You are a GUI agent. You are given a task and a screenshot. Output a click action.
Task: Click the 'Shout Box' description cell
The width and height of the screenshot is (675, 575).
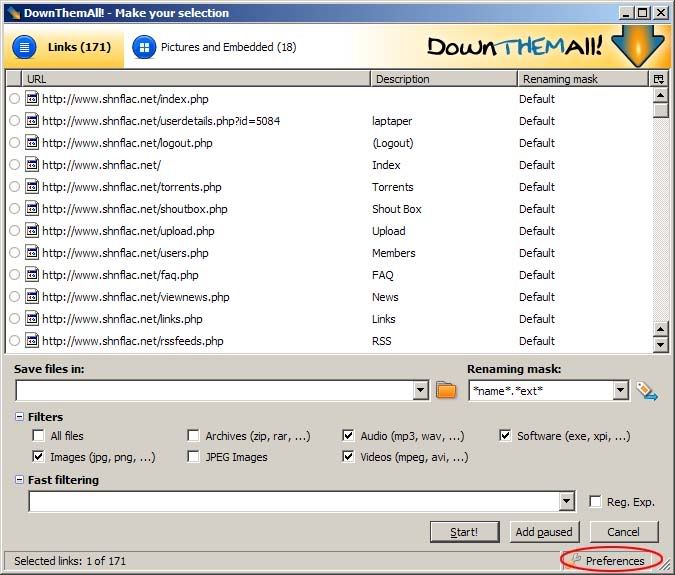pos(396,209)
